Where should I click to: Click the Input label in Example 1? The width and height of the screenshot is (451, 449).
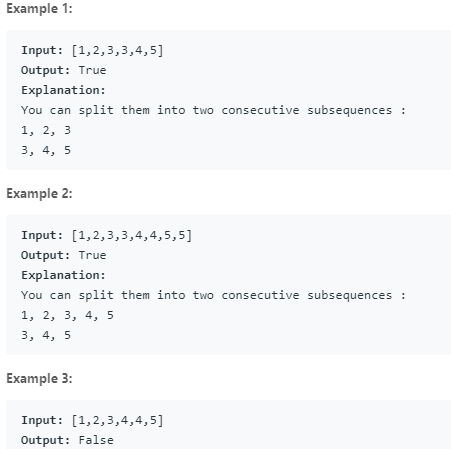[x=42, y=50]
